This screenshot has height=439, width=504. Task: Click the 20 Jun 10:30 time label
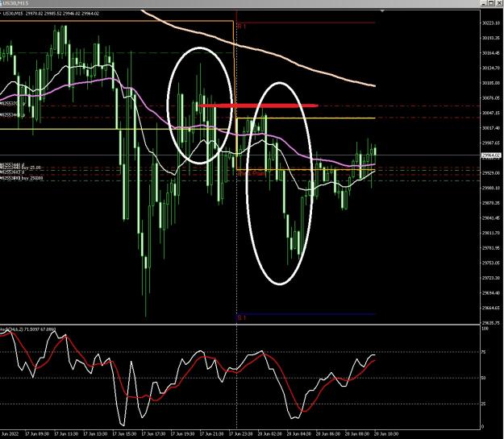tap(386, 434)
